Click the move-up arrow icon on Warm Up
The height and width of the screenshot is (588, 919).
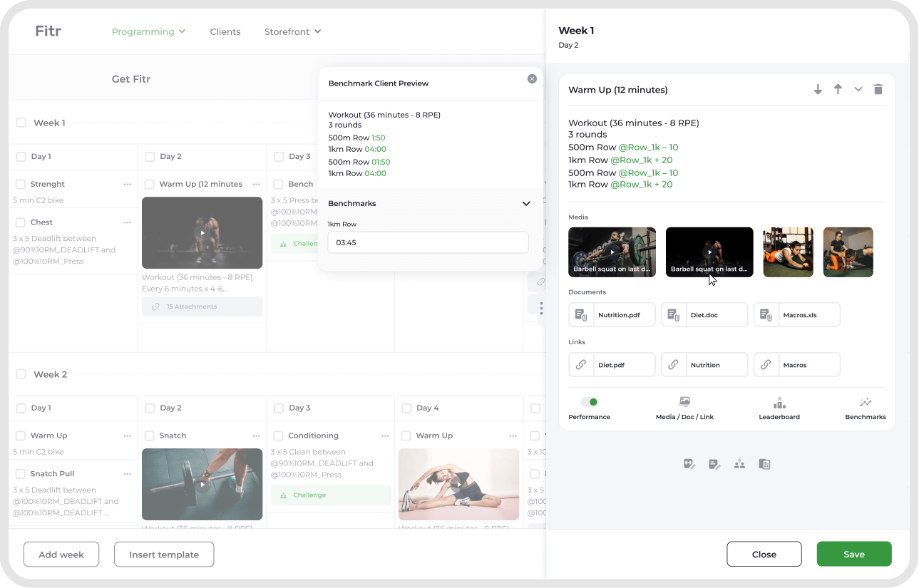coord(838,90)
